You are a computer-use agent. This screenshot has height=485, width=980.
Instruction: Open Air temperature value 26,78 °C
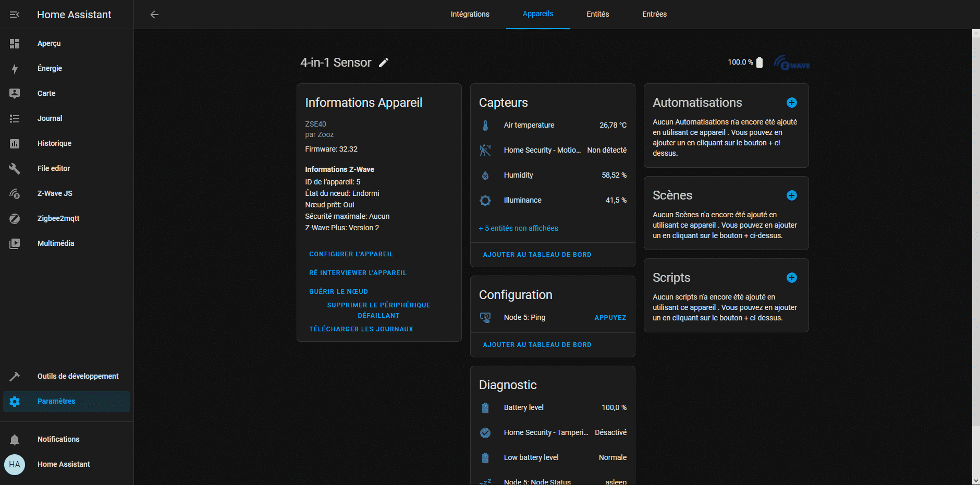pos(613,125)
